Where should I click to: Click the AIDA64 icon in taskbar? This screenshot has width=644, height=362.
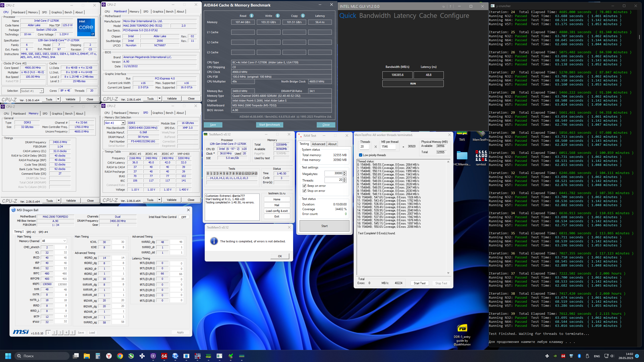pos(164,356)
